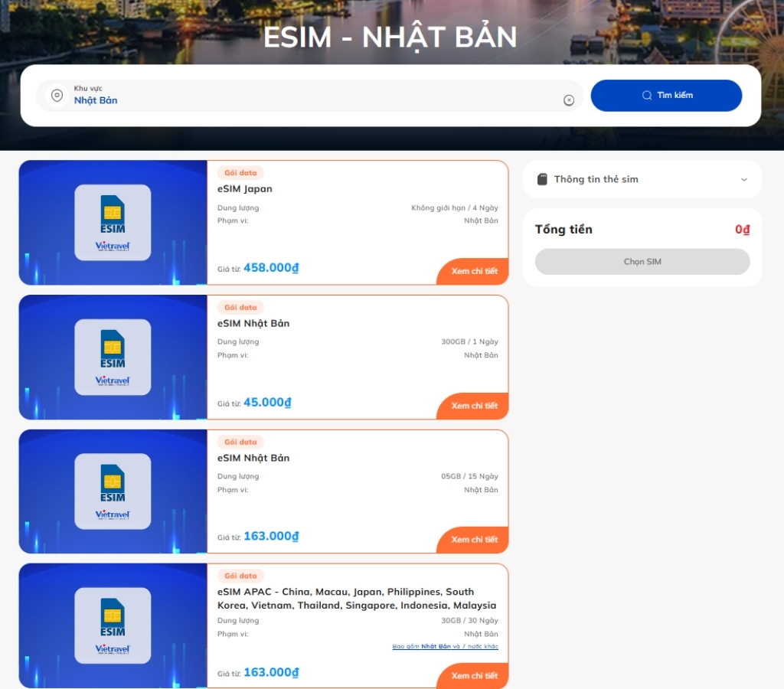View details of eSIM Japan 458.000đ
Screen dimensions: 784x689
(473, 271)
